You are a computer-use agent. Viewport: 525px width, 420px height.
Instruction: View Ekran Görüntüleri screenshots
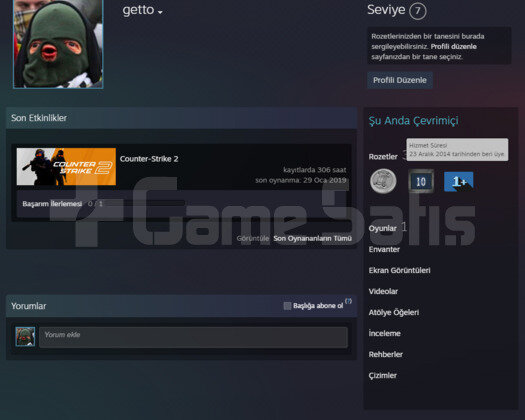399,270
